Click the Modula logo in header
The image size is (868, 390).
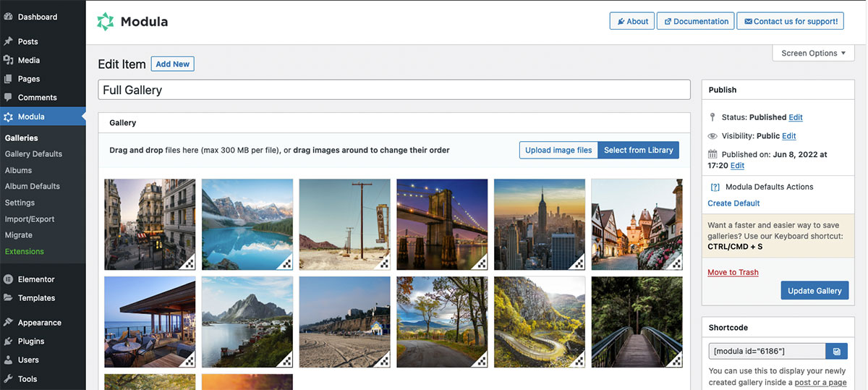[132, 22]
